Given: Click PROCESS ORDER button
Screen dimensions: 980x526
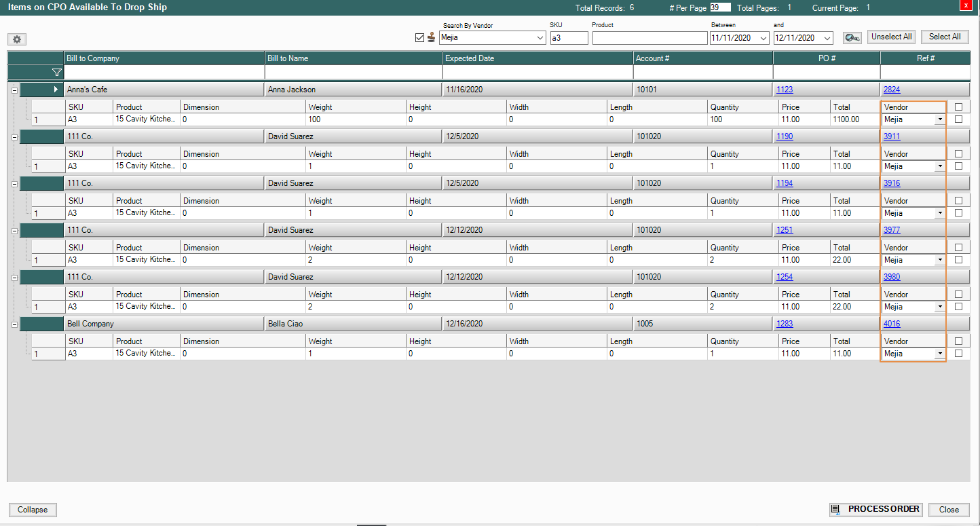Looking at the screenshot, I should 875,509.
